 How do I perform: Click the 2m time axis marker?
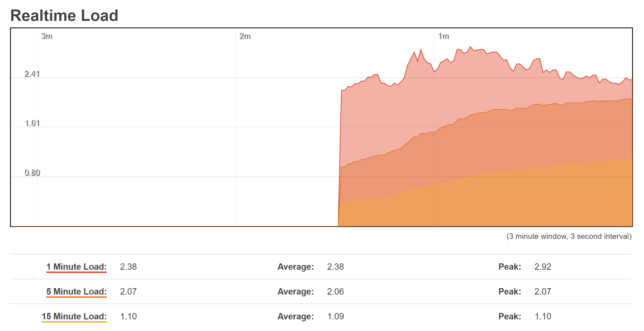click(x=245, y=36)
